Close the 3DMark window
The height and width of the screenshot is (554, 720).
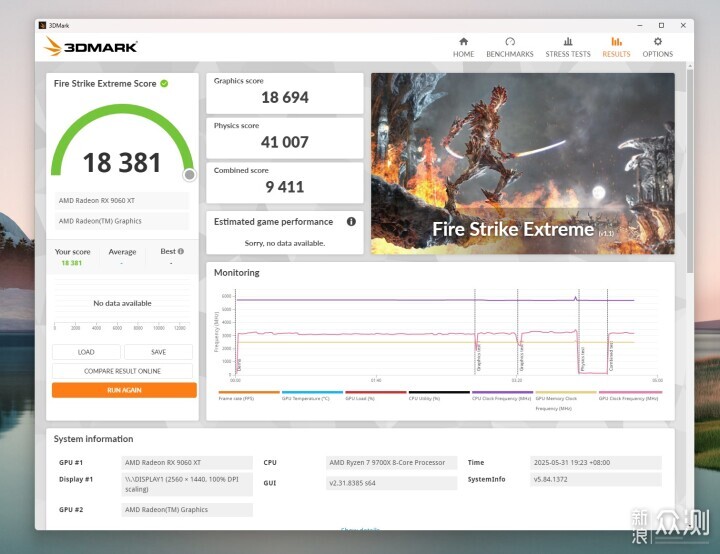click(x=683, y=25)
